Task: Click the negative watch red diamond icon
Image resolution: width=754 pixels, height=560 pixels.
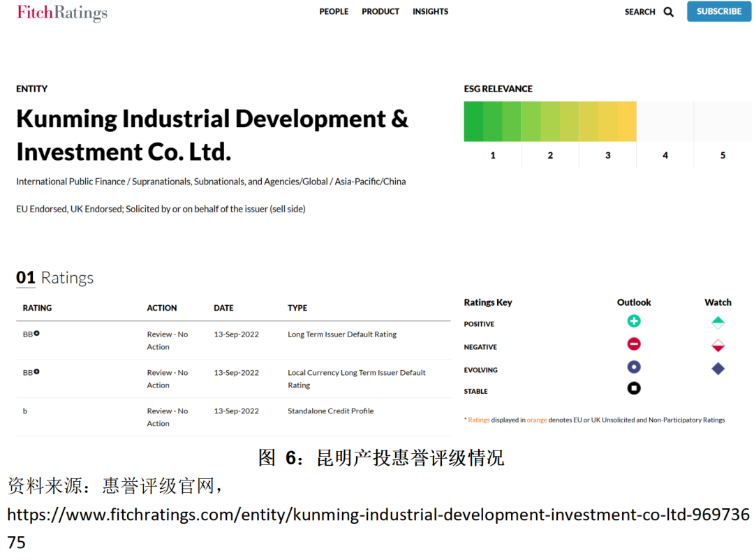Action: pos(718,346)
